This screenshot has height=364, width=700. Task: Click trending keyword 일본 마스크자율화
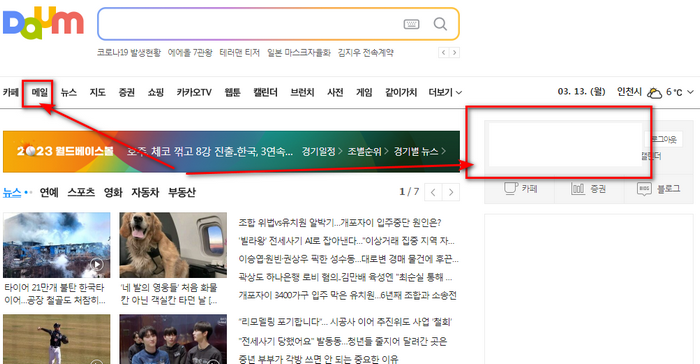click(299, 53)
